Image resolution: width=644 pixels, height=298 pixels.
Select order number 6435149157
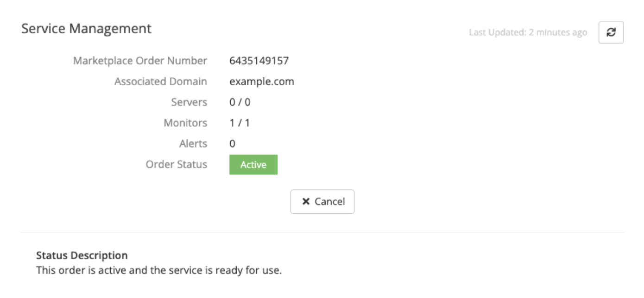[x=259, y=61]
